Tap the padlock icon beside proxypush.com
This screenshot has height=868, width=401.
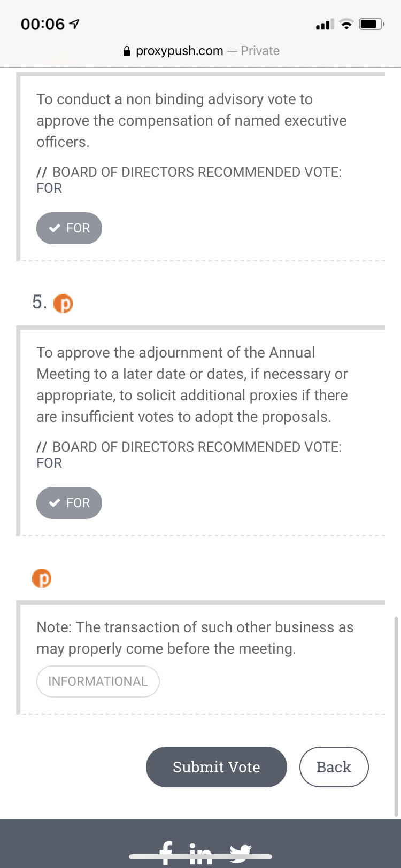127,51
